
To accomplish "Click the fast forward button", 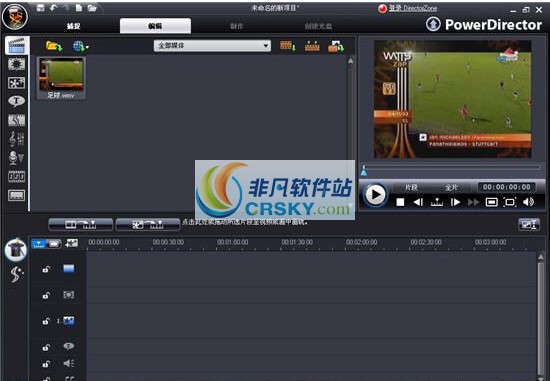I will (473, 202).
